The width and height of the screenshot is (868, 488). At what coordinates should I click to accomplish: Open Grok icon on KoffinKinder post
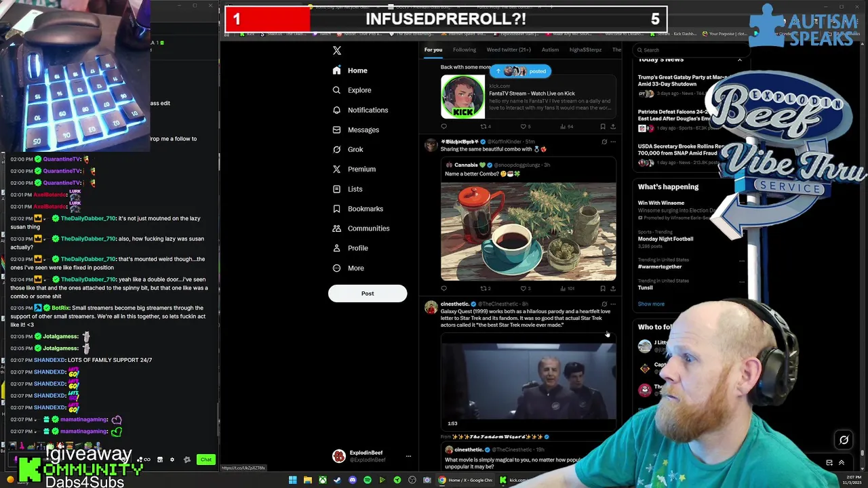(x=604, y=142)
